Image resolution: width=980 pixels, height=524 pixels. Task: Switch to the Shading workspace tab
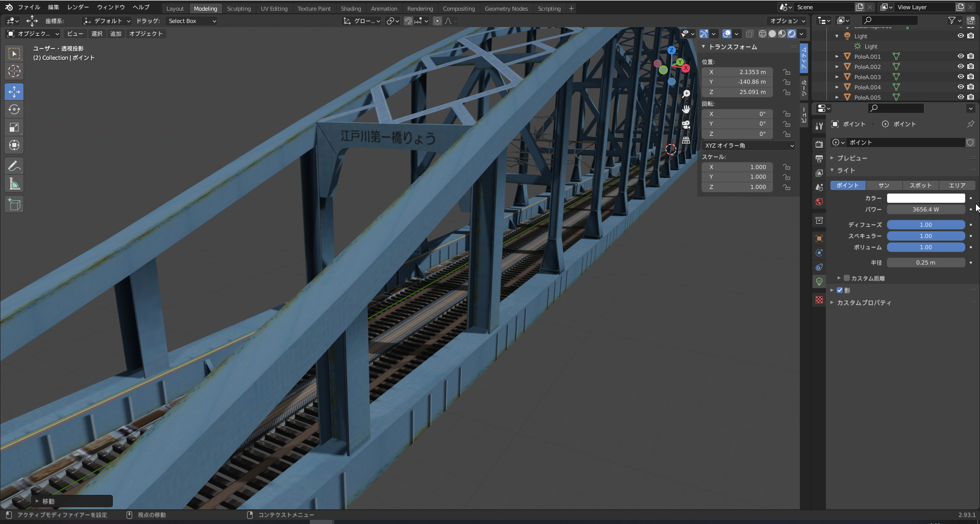(351, 9)
